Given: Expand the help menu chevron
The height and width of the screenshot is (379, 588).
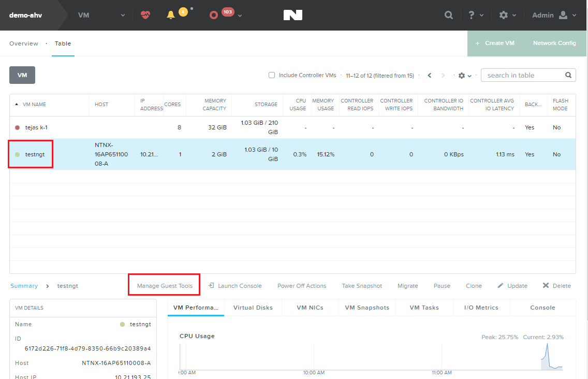Looking at the screenshot, I should tap(482, 16).
